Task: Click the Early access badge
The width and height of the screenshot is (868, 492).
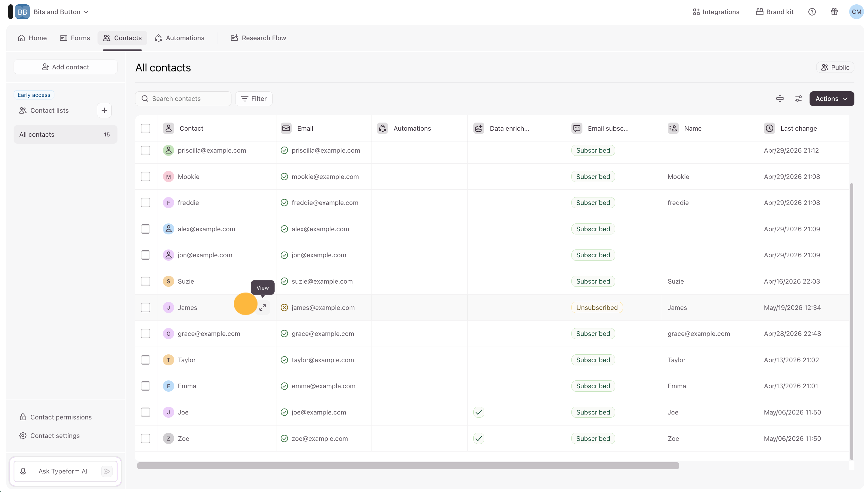Action: pyautogui.click(x=34, y=95)
